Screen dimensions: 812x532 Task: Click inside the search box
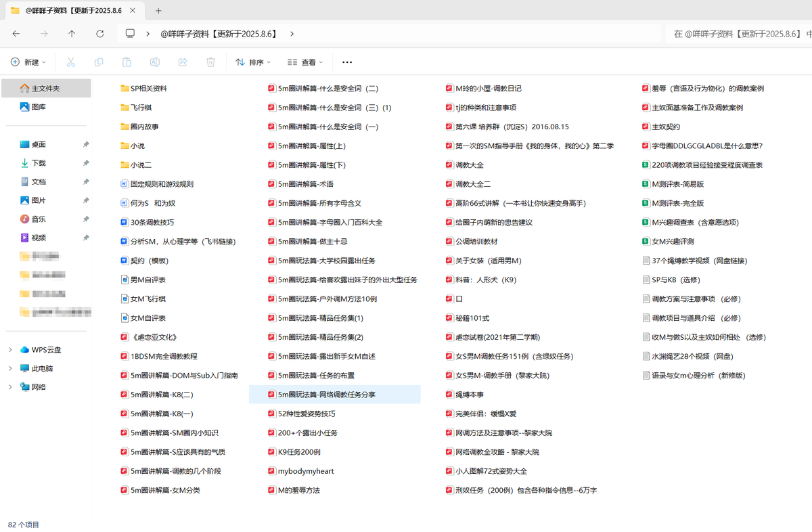click(738, 33)
